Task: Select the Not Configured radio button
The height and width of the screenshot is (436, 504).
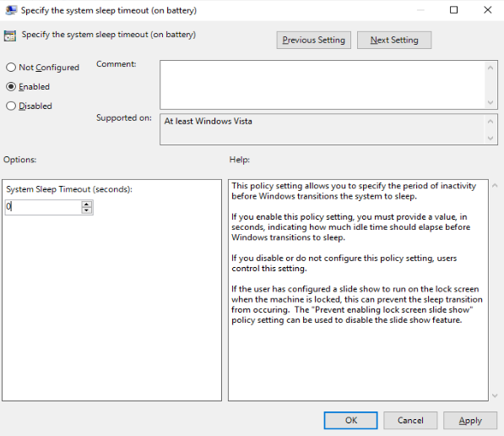Action: point(11,68)
